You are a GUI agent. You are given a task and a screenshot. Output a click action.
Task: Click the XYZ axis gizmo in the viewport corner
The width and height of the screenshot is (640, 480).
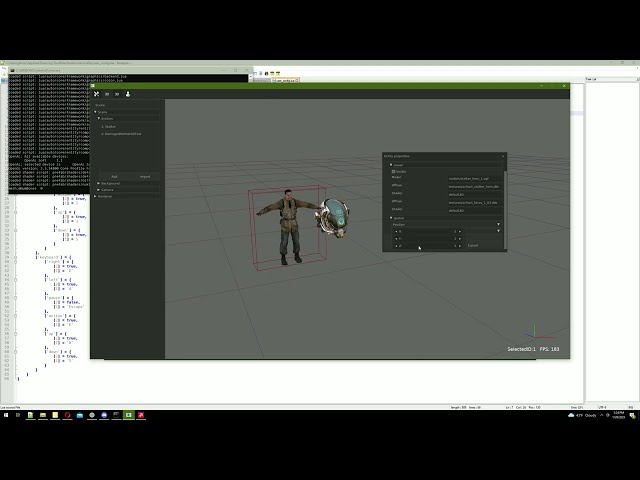[x=540, y=333]
